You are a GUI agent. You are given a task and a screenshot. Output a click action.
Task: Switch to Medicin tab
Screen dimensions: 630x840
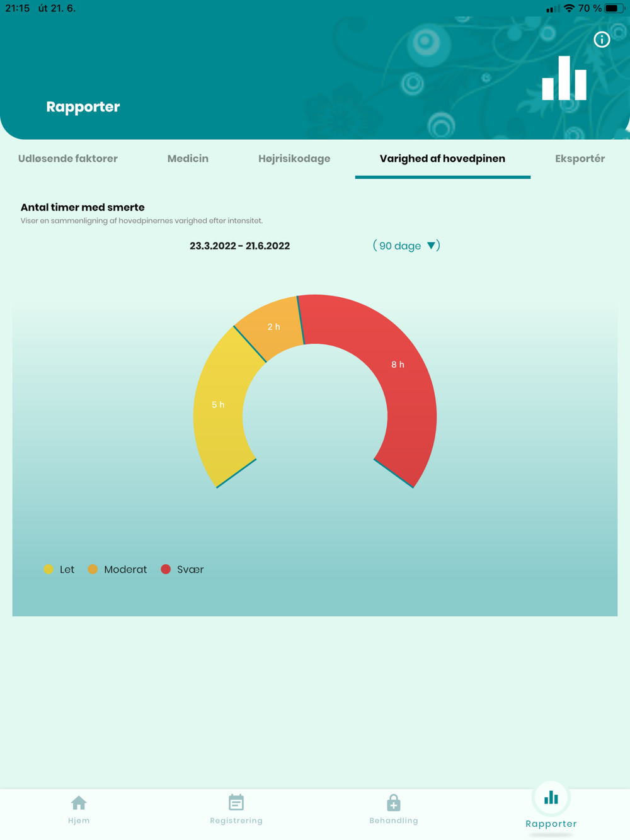[x=188, y=159]
